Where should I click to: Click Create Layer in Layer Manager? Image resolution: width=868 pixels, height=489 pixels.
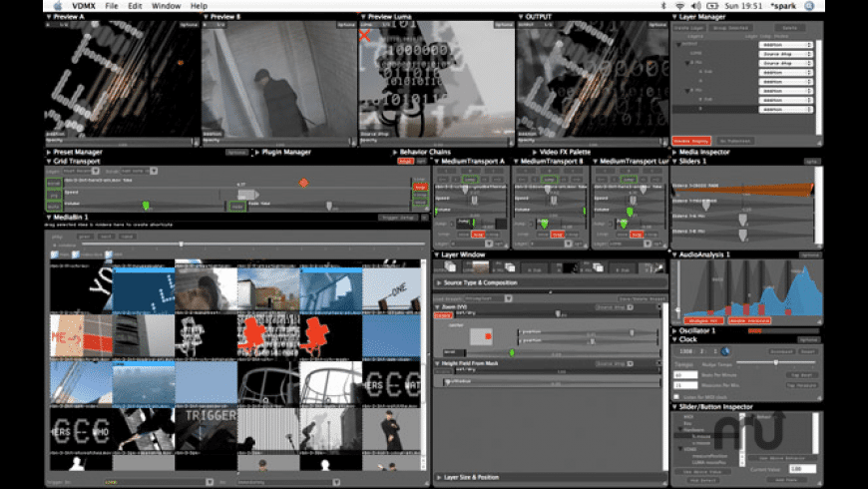pyautogui.click(x=688, y=28)
